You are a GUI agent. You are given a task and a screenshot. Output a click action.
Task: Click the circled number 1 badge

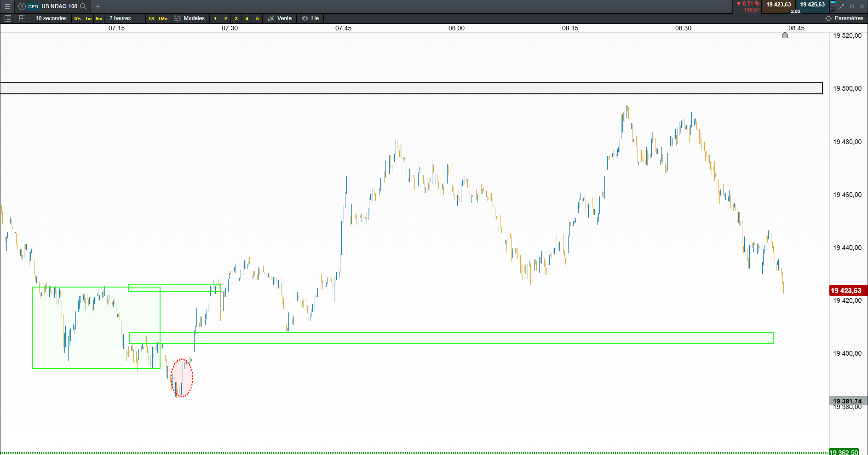22,6
